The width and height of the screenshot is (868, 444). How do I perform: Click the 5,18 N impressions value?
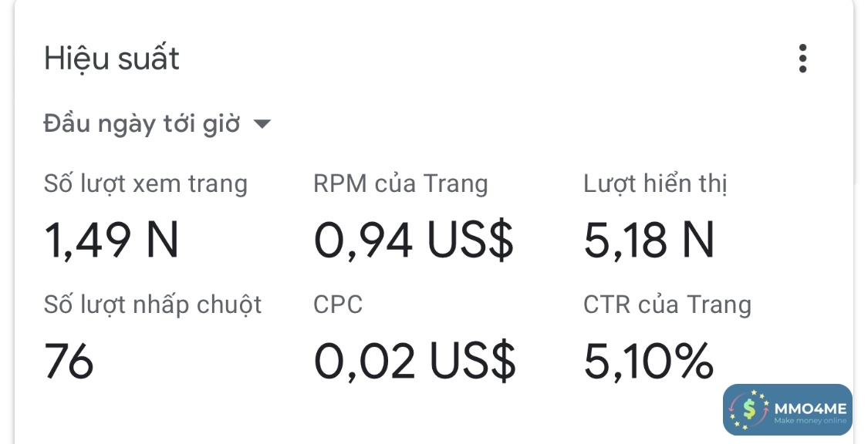pyautogui.click(x=649, y=240)
